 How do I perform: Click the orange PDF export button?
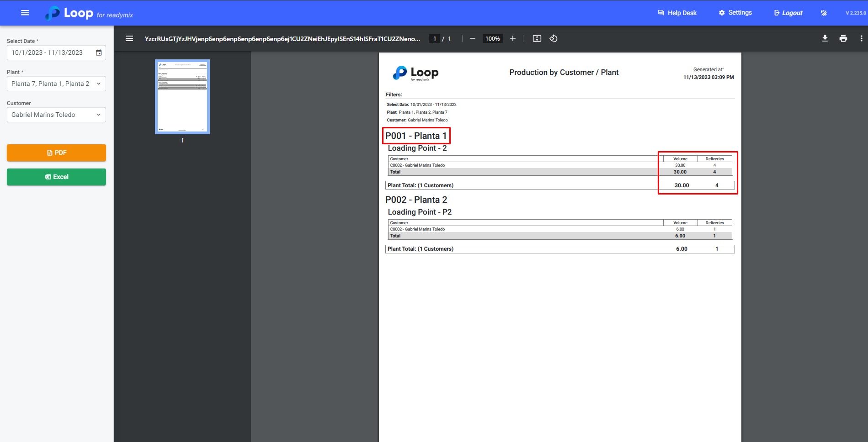point(56,153)
